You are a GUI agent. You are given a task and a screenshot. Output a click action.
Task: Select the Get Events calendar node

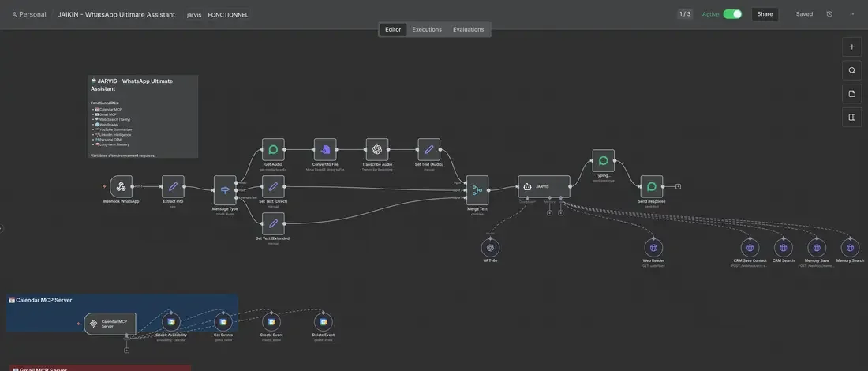point(223,322)
